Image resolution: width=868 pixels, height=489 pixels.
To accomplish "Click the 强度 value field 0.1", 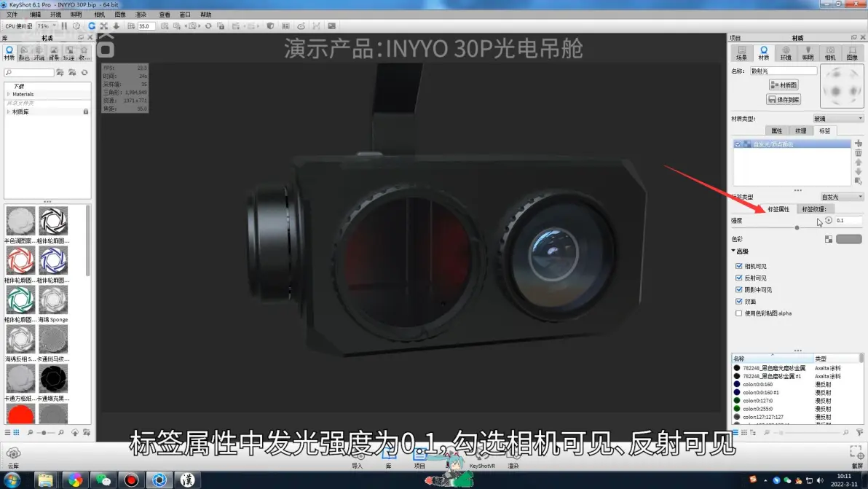I will tap(848, 220).
